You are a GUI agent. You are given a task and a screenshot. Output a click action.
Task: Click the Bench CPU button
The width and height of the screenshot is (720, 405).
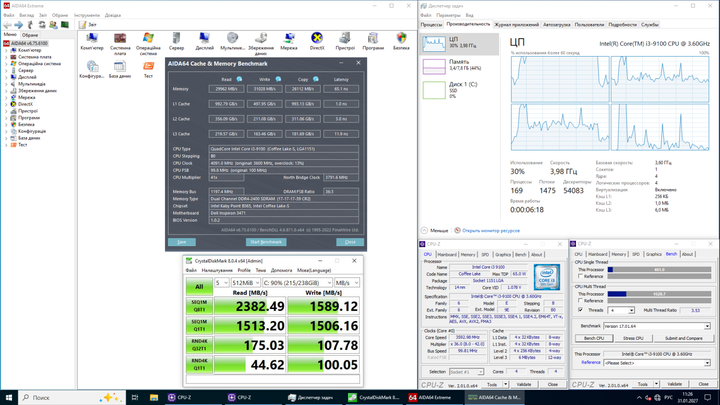(594, 338)
